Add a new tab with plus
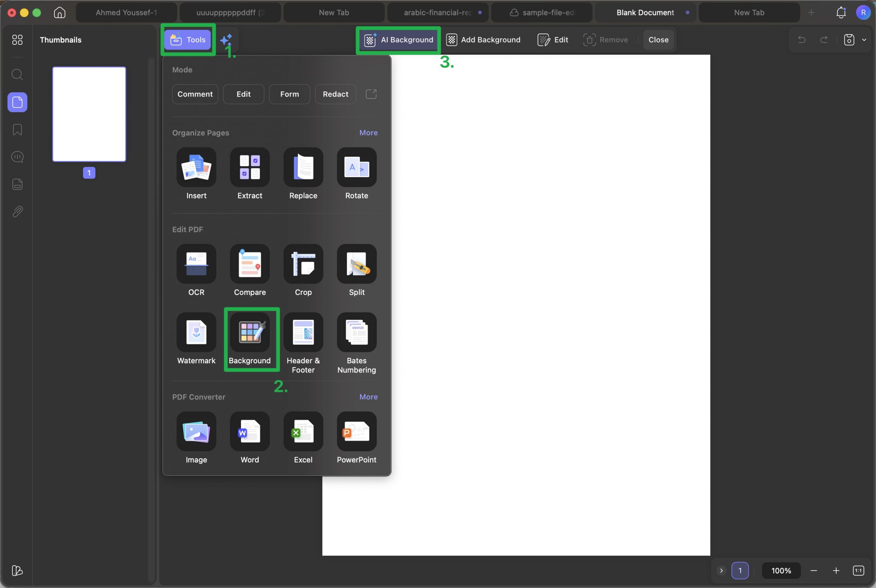876x588 pixels. click(x=811, y=12)
